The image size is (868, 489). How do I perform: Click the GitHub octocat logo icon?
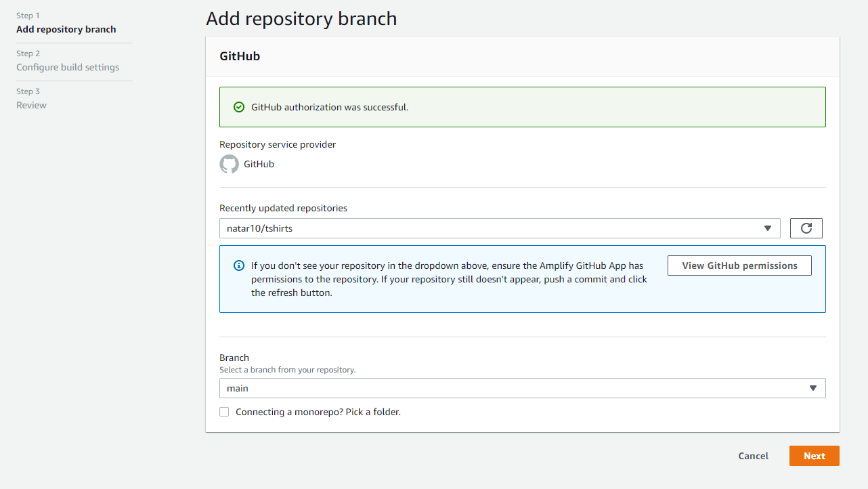point(230,164)
